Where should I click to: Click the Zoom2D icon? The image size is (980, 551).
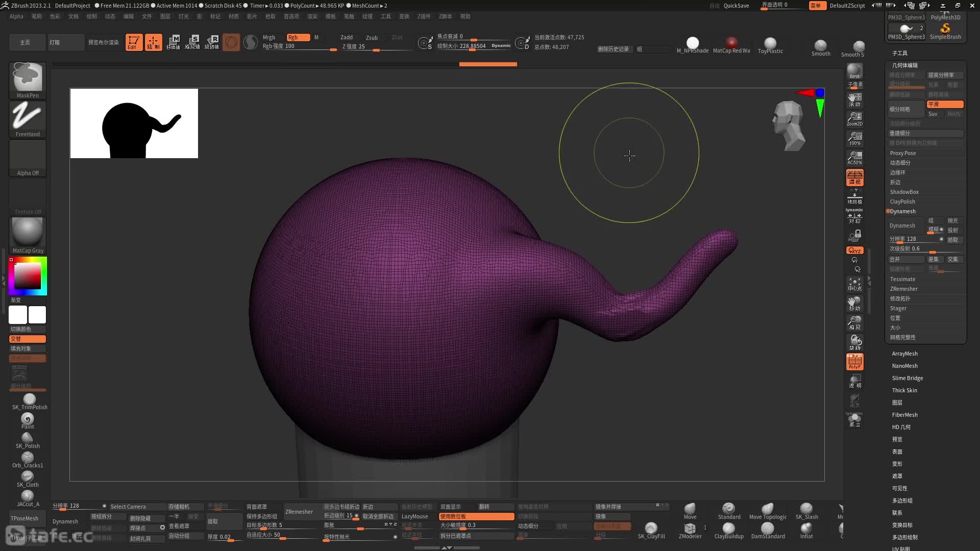coord(855,119)
